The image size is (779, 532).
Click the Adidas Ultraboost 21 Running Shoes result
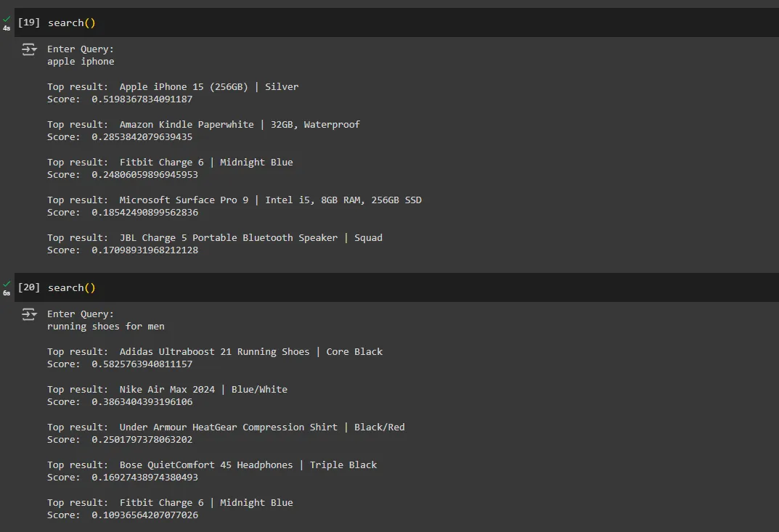(215, 352)
